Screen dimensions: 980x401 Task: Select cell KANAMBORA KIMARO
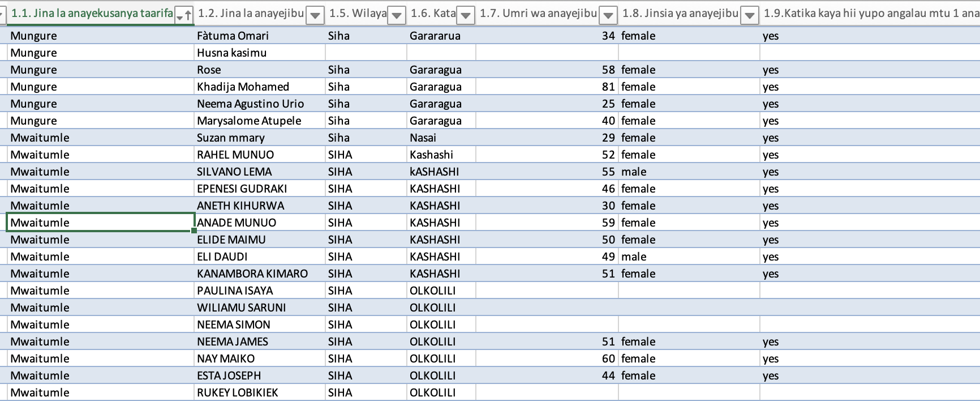click(x=260, y=274)
